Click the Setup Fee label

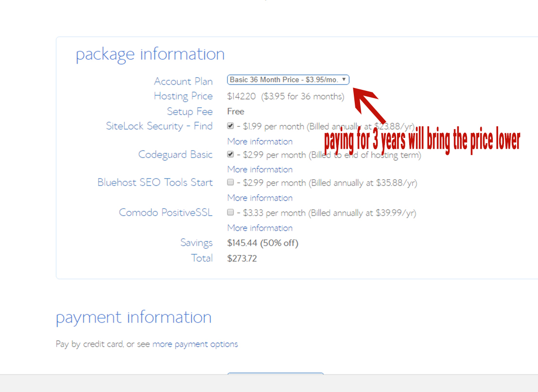pos(190,111)
